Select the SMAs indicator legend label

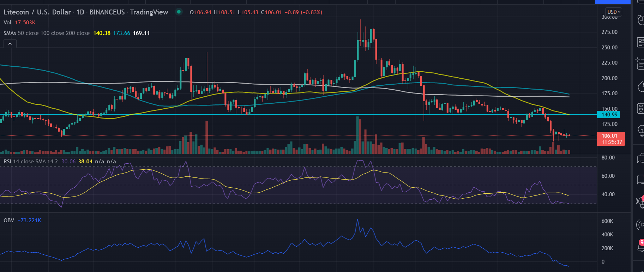[x=10, y=33]
